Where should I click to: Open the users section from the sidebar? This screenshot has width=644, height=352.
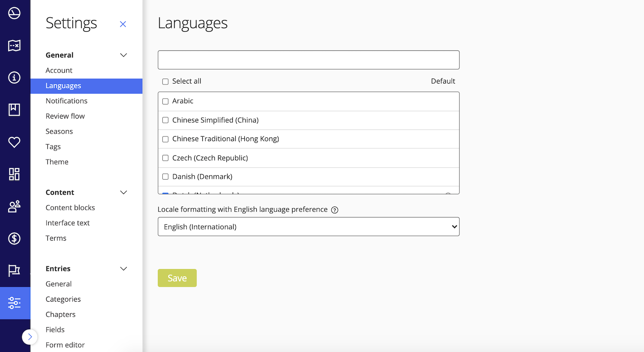coord(14,206)
